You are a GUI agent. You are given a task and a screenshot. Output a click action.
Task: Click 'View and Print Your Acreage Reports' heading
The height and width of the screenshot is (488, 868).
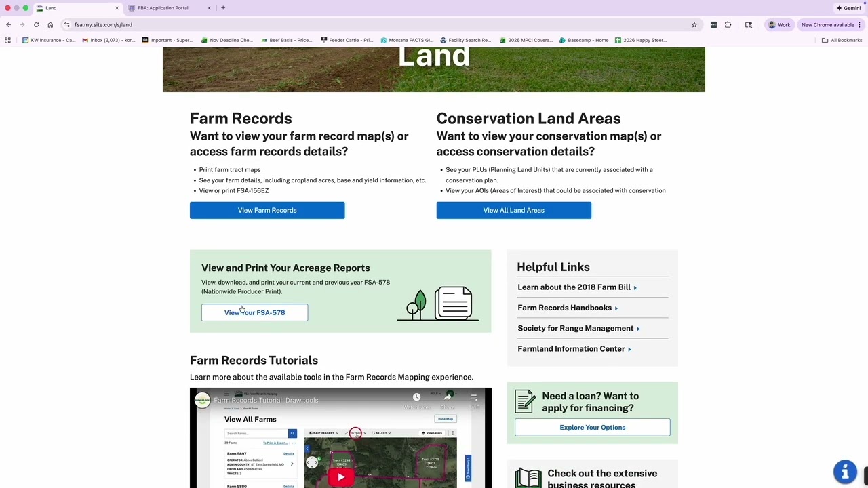(x=285, y=268)
